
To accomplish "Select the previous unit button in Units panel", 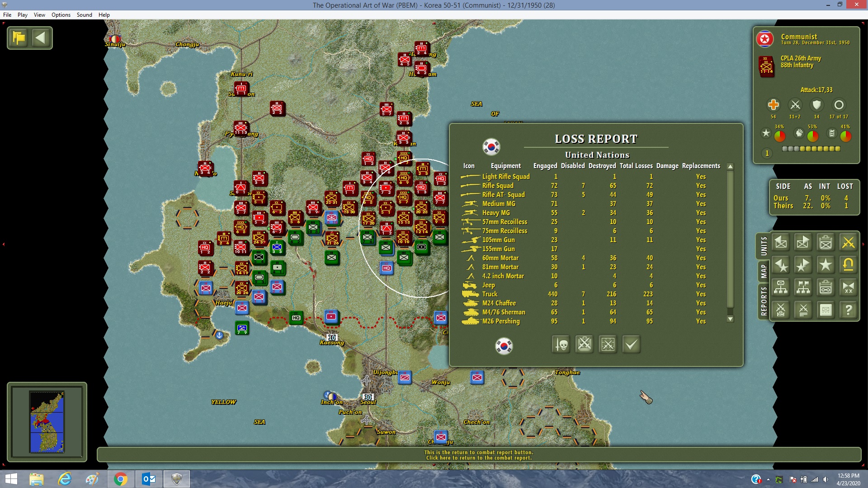I will [781, 243].
